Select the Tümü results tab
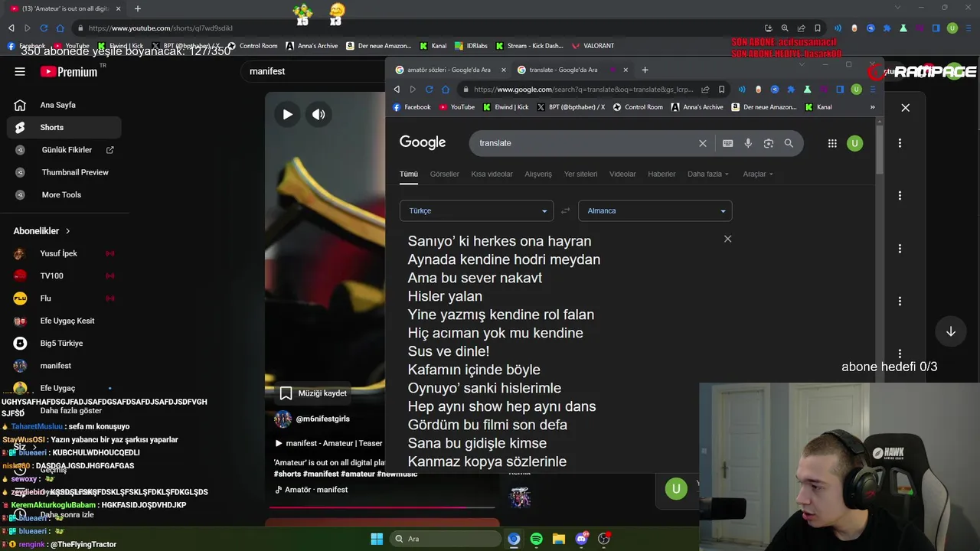Screen dimensions: 980x551 [x=408, y=174]
